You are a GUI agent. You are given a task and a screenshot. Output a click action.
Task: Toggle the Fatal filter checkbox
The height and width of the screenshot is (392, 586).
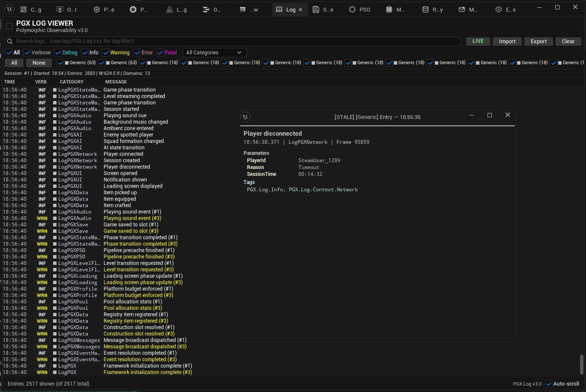(160, 53)
